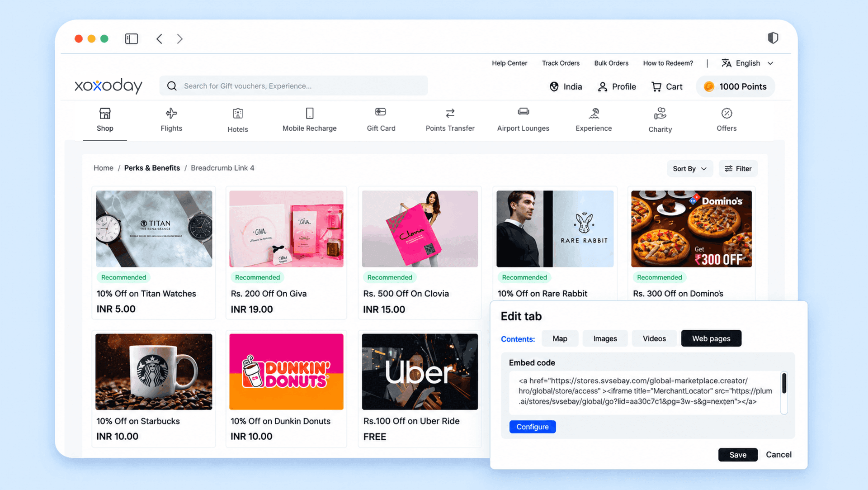Click inside the Embed code text area

coord(645,392)
